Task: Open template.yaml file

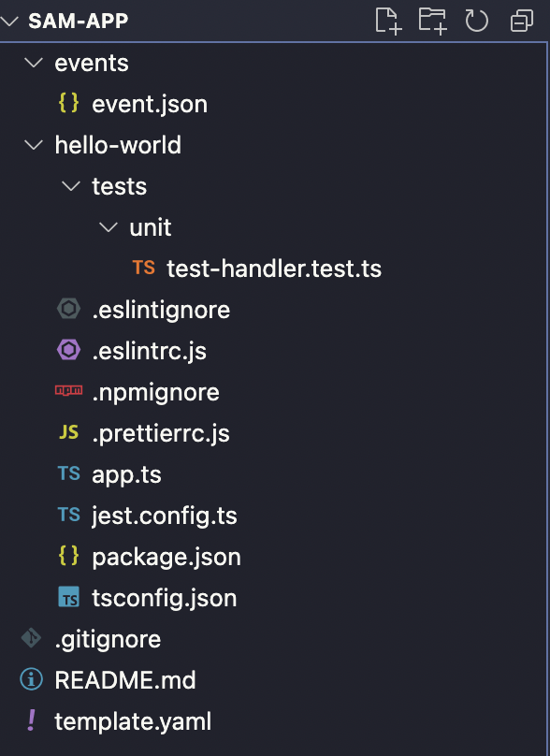Action: (275, 721)
